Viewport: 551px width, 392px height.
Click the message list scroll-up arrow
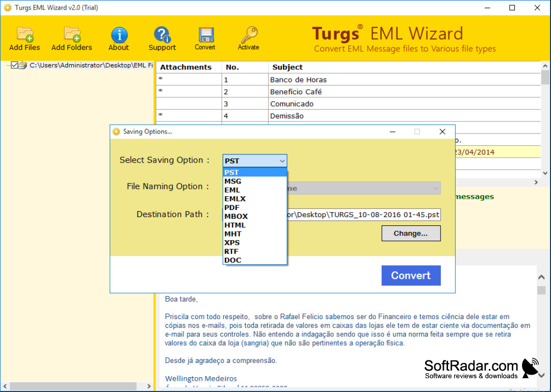[545, 66]
